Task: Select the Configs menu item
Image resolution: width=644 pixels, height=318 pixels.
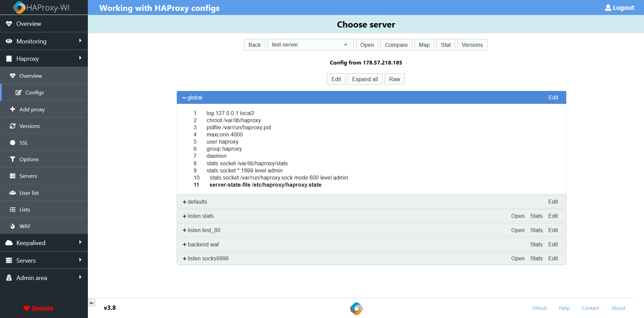Action: 44,92
